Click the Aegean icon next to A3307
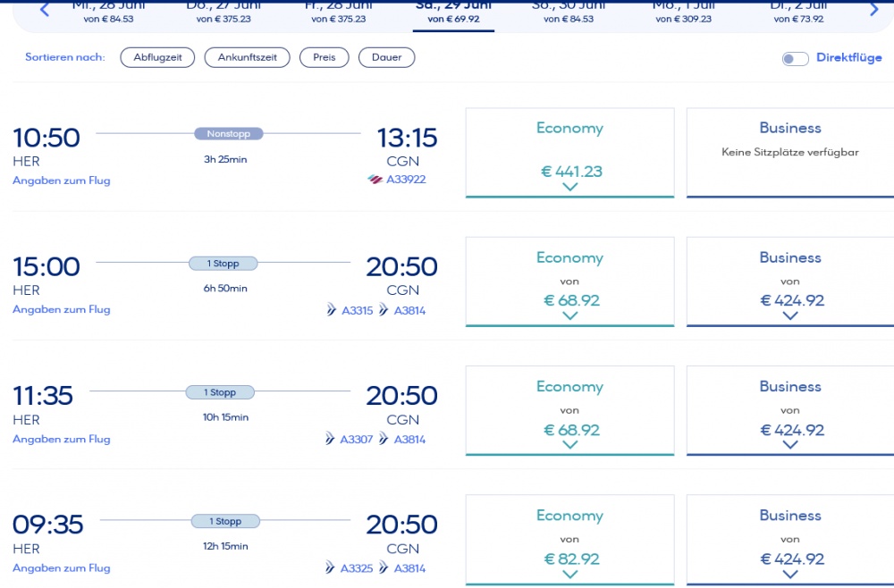This screenshot has width=894, height=588. (x=332, y=439)
